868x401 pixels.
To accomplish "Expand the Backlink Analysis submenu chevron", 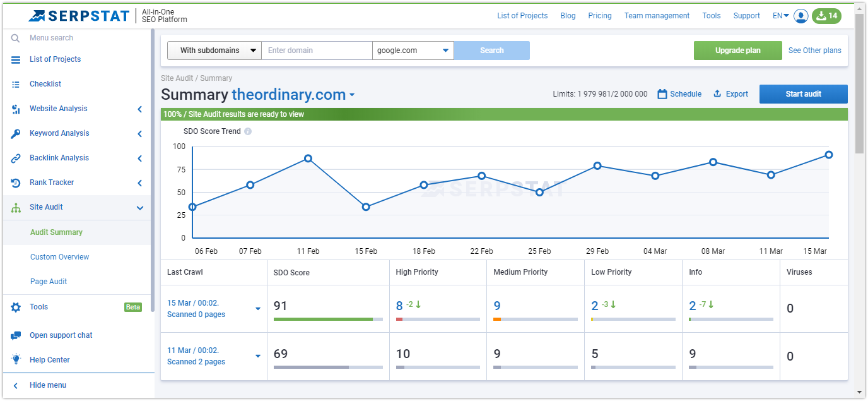I will click(x=140, y=158).
